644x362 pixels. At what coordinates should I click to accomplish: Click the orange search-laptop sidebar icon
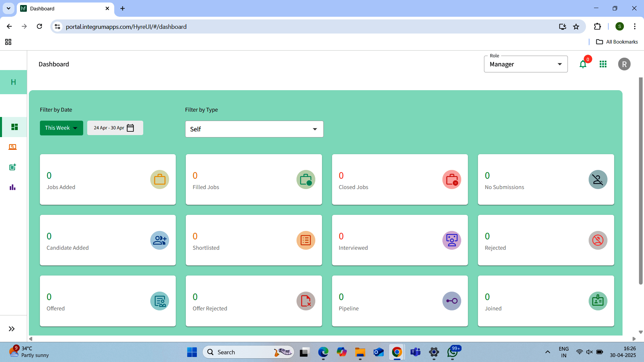(13, 147)
